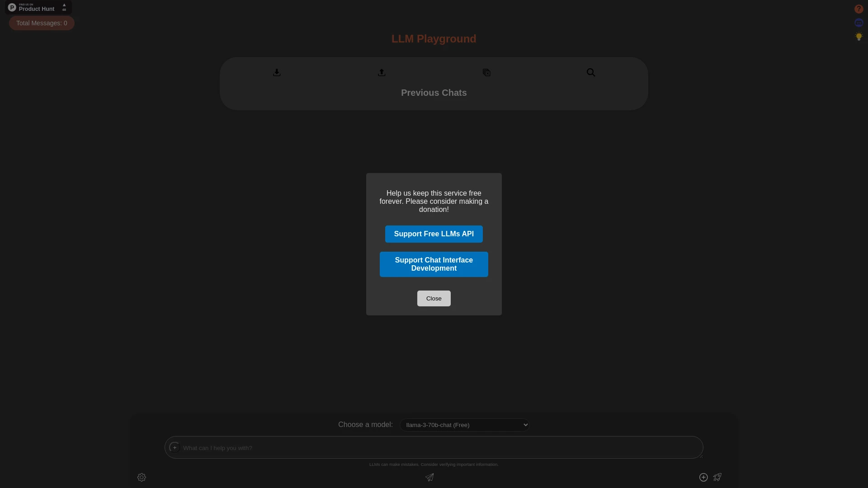Click the search chats icon
Viewport: 868px width, 488px height.
point(591,72)
